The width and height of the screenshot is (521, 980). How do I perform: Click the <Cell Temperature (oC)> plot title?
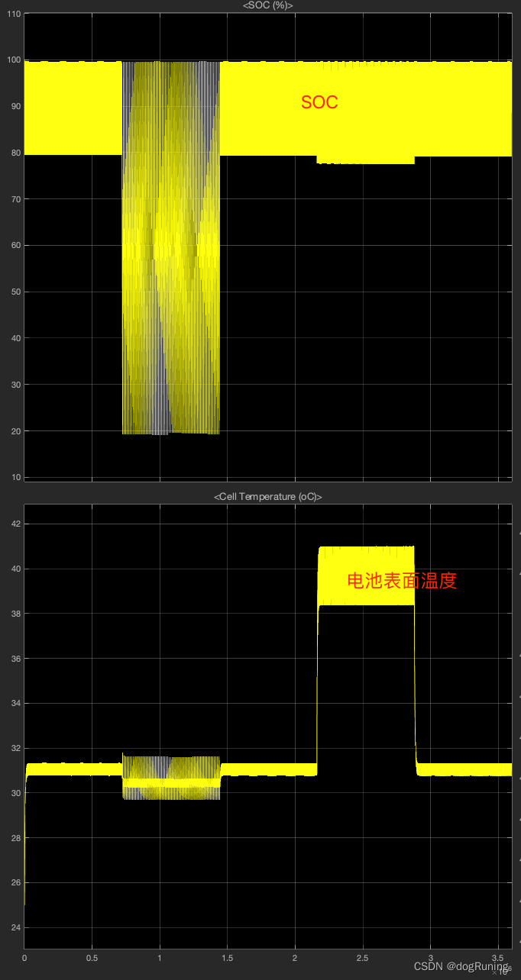click(267, 497)
